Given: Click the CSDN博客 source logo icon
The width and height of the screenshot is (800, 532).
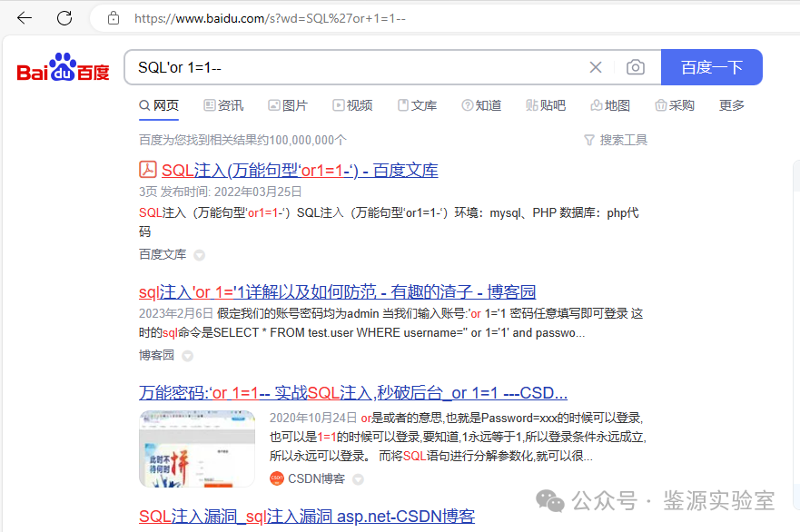Looking at the screenshot, I should (277, 478).
